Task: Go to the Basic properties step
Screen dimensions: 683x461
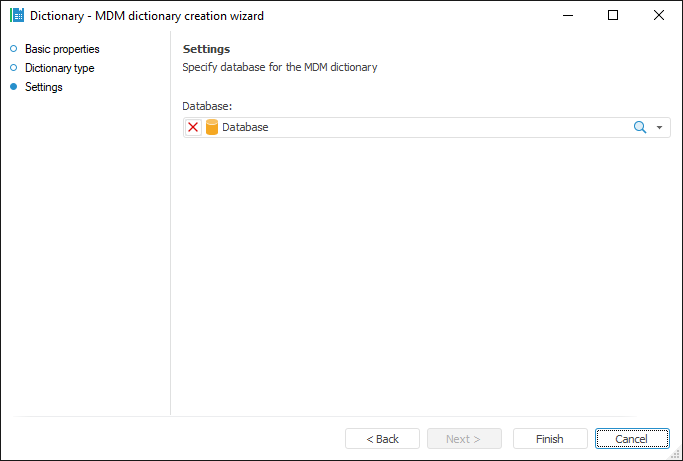Action: 62,49
